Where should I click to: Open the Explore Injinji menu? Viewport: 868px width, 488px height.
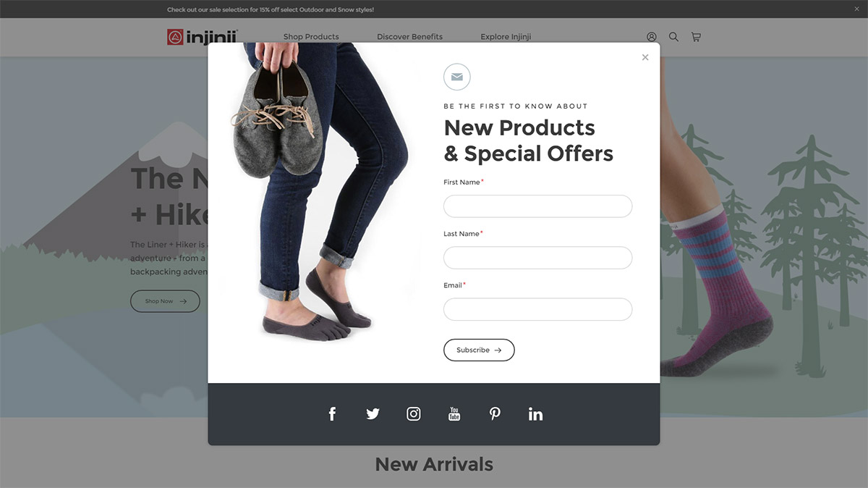(x=506, y=37)
